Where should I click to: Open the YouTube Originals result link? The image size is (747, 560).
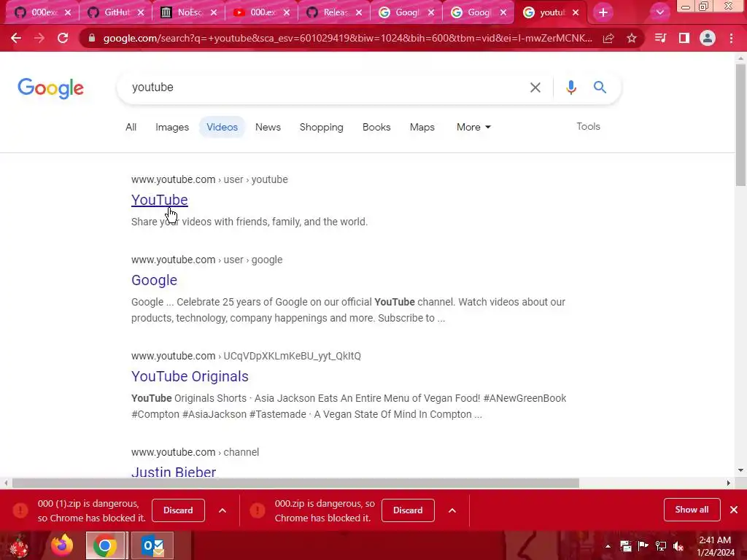click(x=190, y=376)
